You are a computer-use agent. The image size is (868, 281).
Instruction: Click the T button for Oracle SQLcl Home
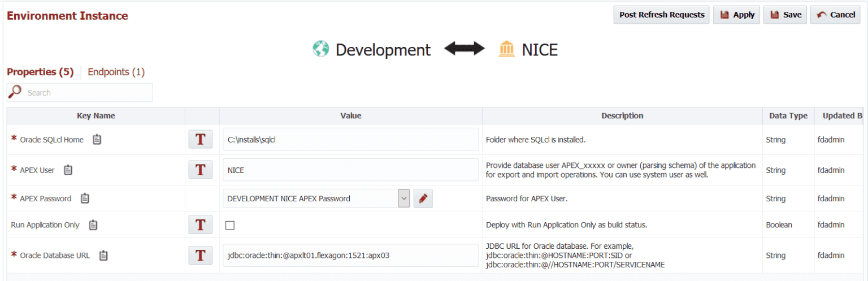click(200, 140)
